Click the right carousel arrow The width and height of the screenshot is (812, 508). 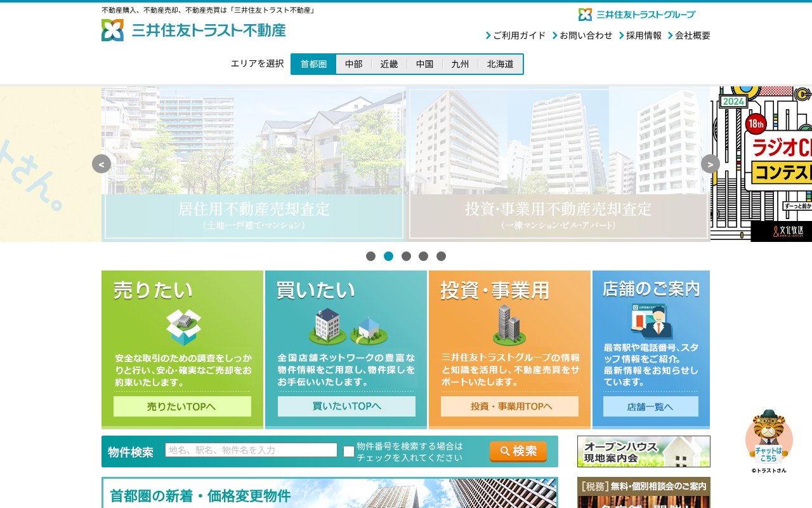click(710, 164)
